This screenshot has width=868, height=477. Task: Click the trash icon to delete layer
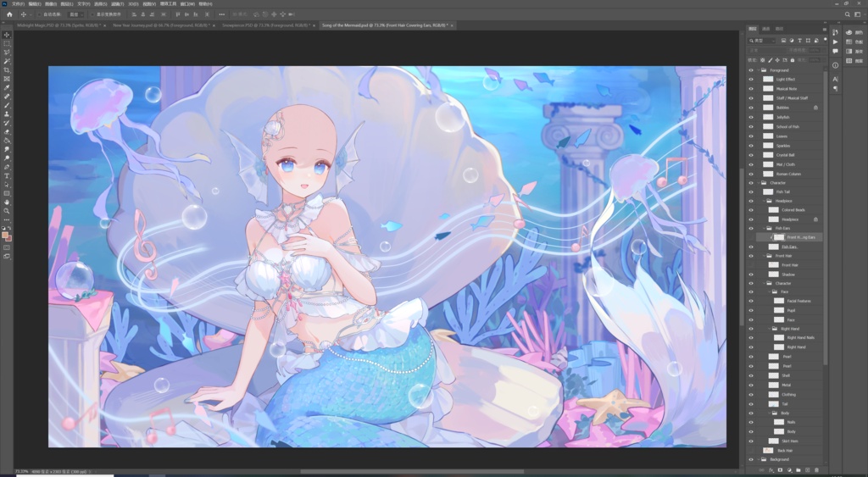(816, 470)
